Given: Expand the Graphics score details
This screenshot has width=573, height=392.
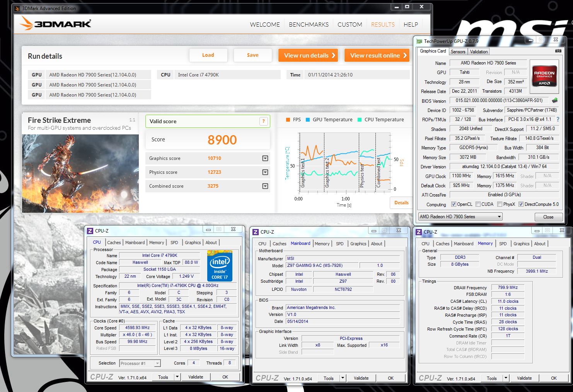Looking at the screenshot, I should (265, 158).
